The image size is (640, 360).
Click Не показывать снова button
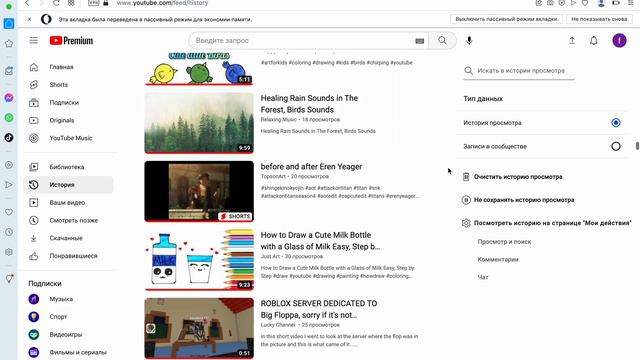pos(599,19)
